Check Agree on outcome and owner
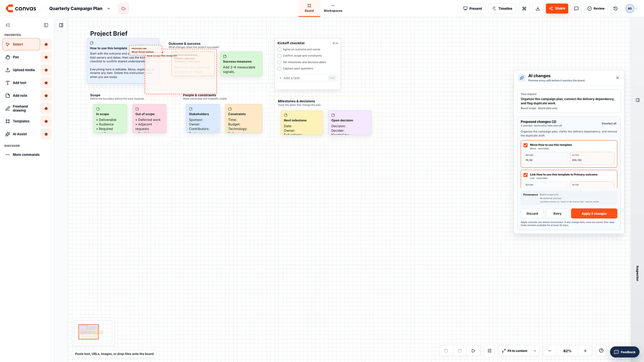 click(279, 50)
